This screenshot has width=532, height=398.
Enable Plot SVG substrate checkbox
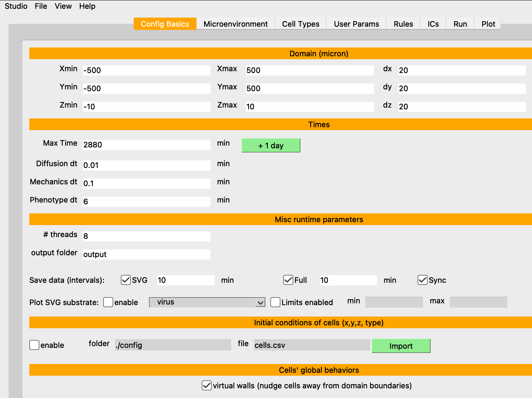click(108, 302)
